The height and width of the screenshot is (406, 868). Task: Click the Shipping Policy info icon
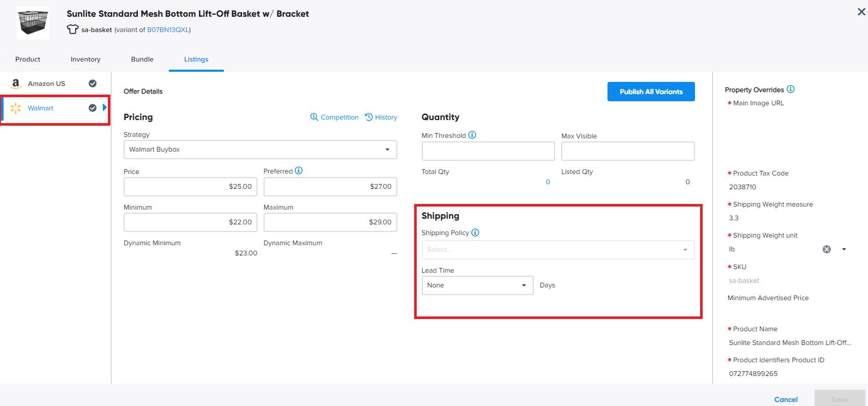tap(475, 233)
